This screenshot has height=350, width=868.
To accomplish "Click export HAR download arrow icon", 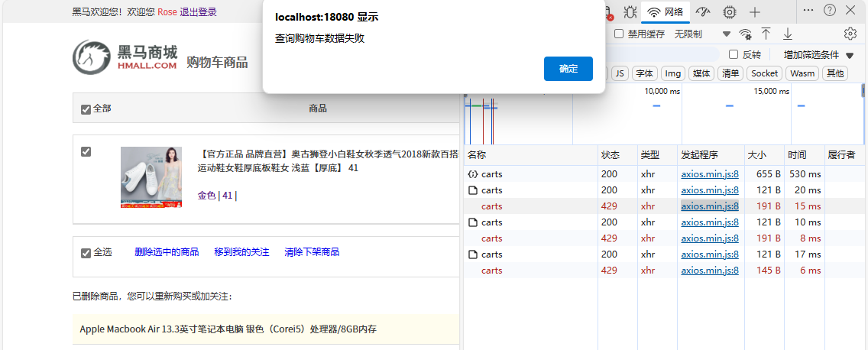I will tap(788, 34).
